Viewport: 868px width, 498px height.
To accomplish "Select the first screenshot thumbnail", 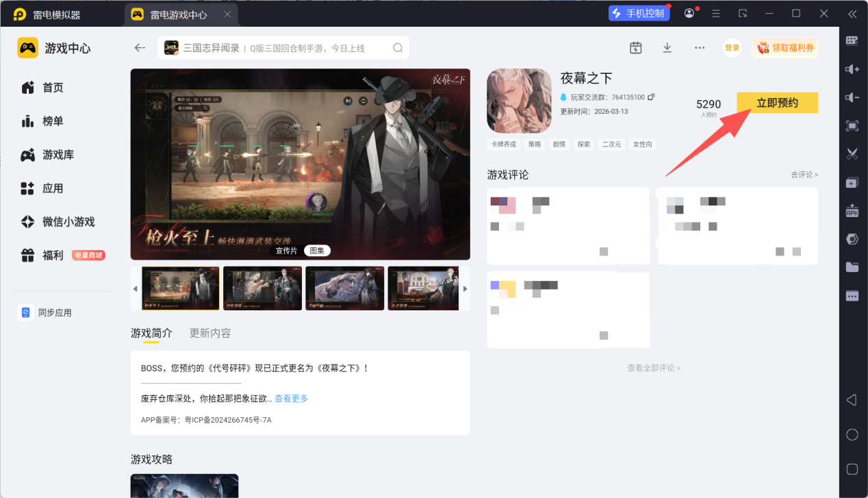I will (181, 288).
